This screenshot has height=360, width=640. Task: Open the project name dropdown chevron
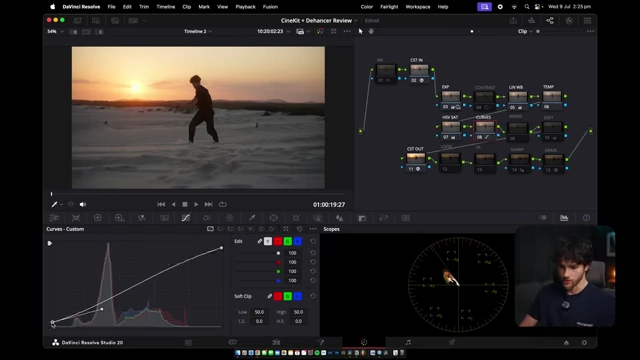click(x=356, y=21)
